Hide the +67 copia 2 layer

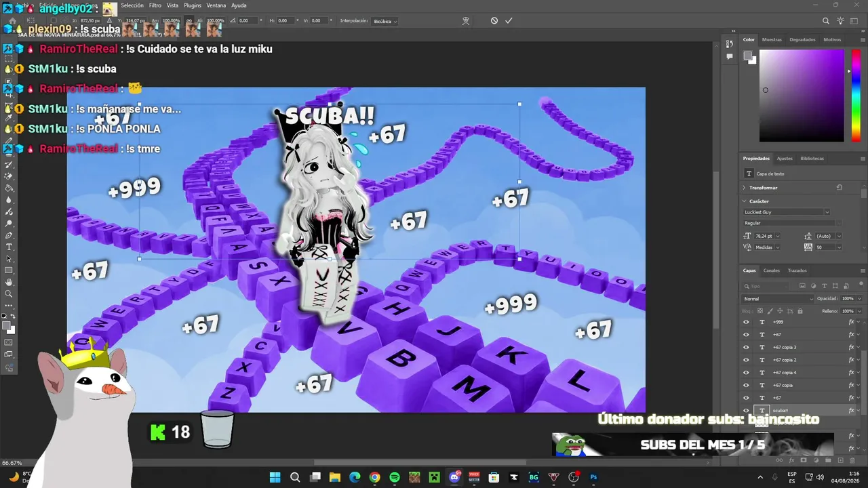747,360
